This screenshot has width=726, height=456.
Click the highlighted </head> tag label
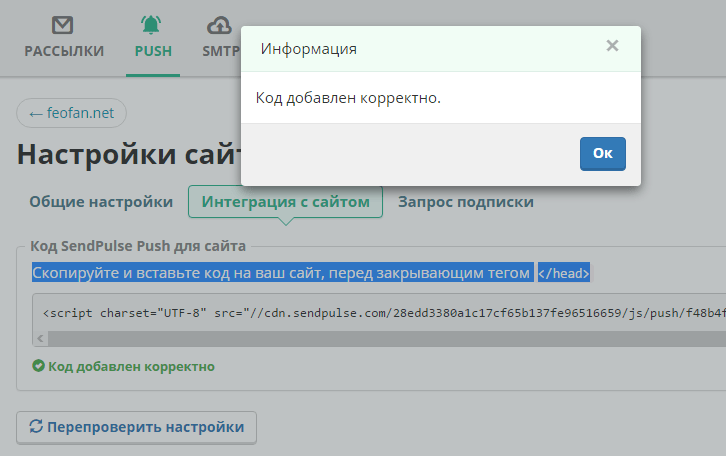[563, 273]
